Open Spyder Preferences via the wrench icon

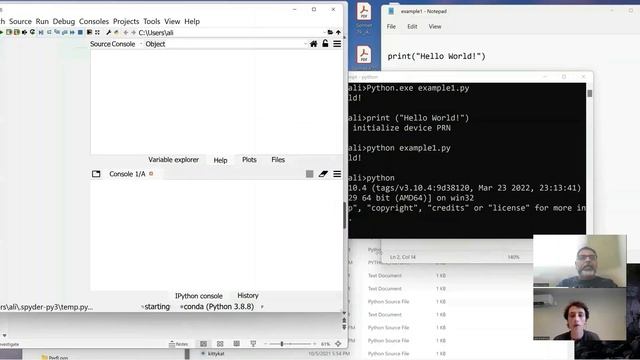tap(108, 32)
